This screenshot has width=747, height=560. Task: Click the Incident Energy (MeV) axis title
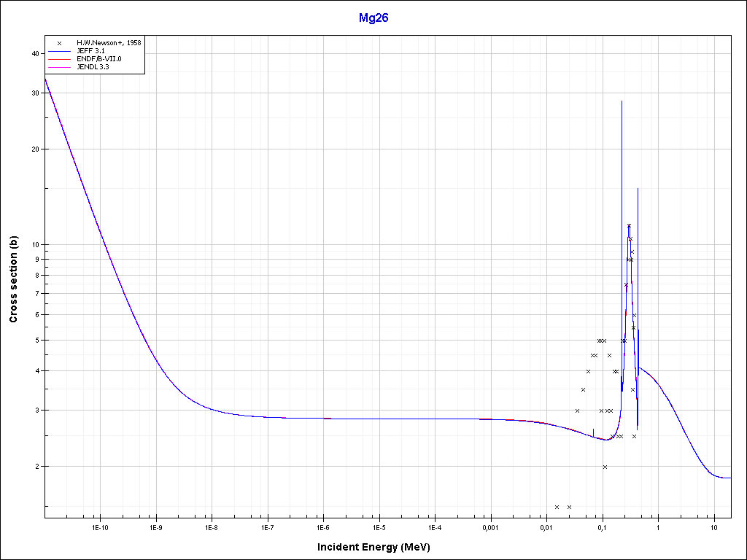tap(379, 547)
